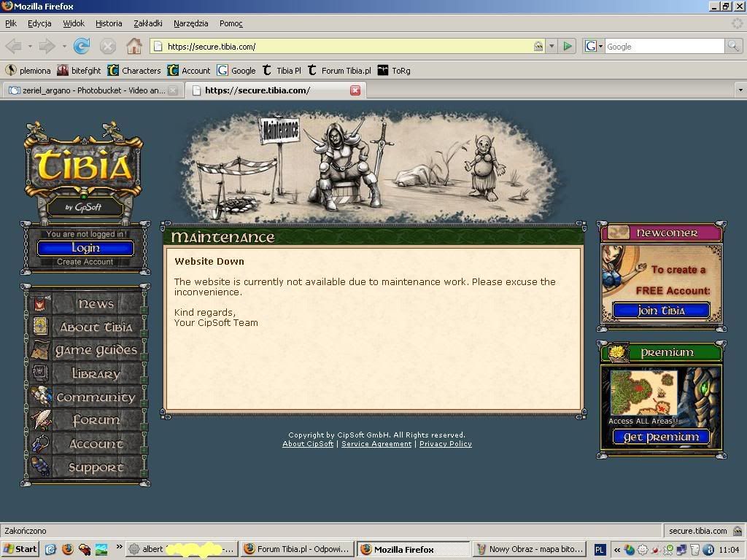Image resolution: width=747 pixels, height=560 pixels.
Task: Close the zeriel_argano Photobucket tab
Action: 174,90
